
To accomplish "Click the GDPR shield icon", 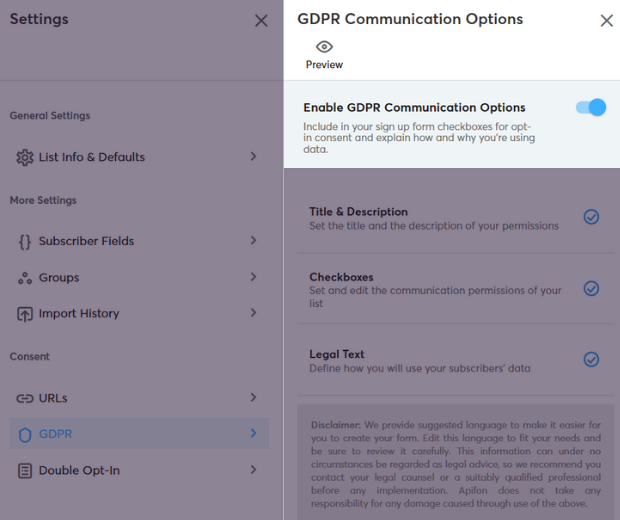I will tap(25, 435).
